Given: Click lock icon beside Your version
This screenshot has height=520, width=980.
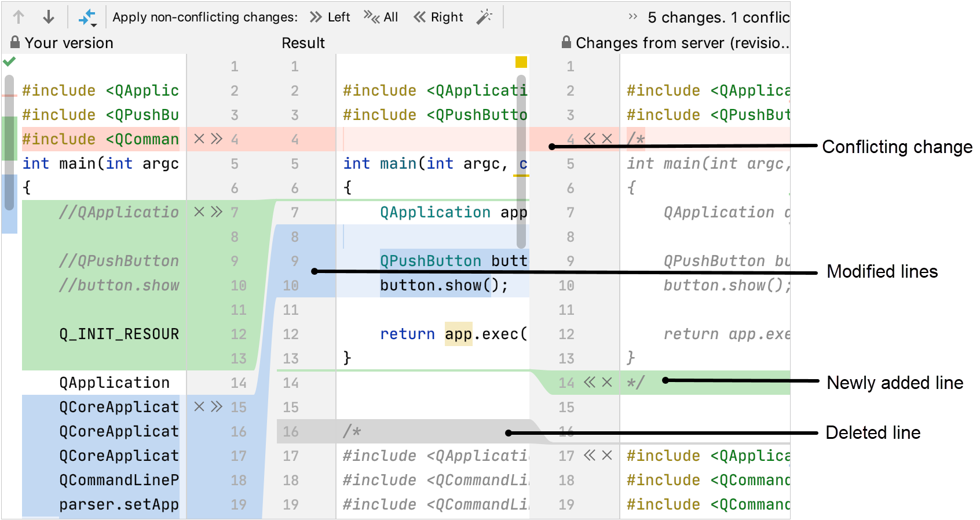Looking at the screenshot, I should pos(15,42).
